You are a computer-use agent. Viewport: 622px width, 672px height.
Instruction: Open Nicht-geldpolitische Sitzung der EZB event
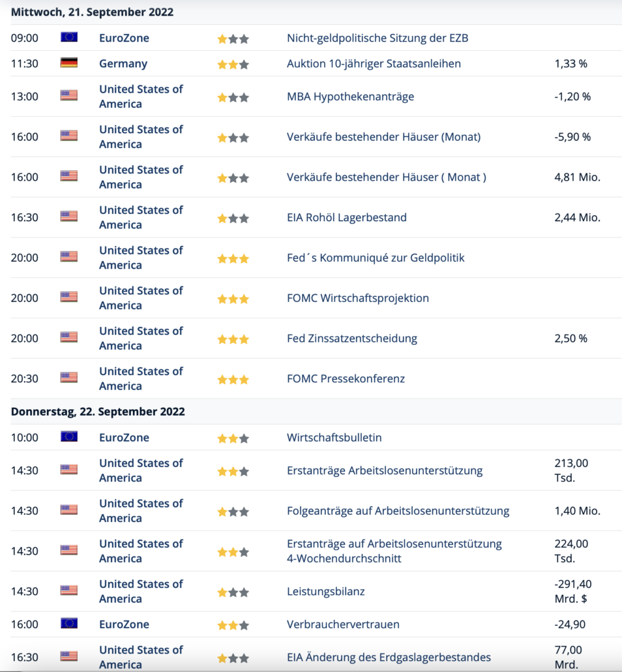pos(378,38)
